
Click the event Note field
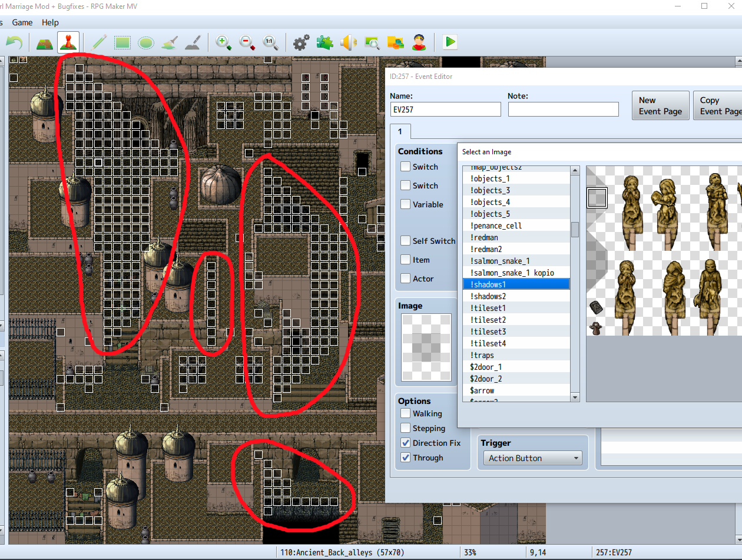[x=564, y=109]
